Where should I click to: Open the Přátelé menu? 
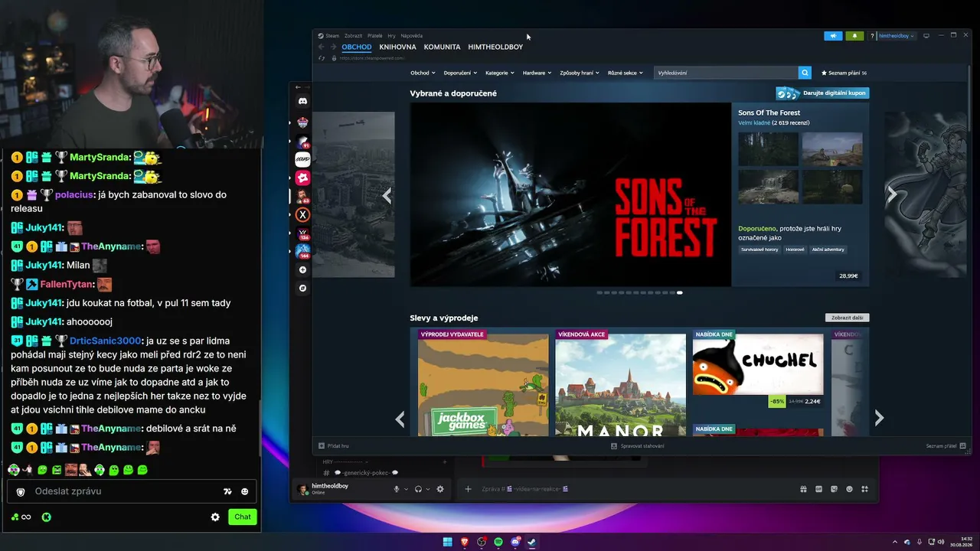374,36
